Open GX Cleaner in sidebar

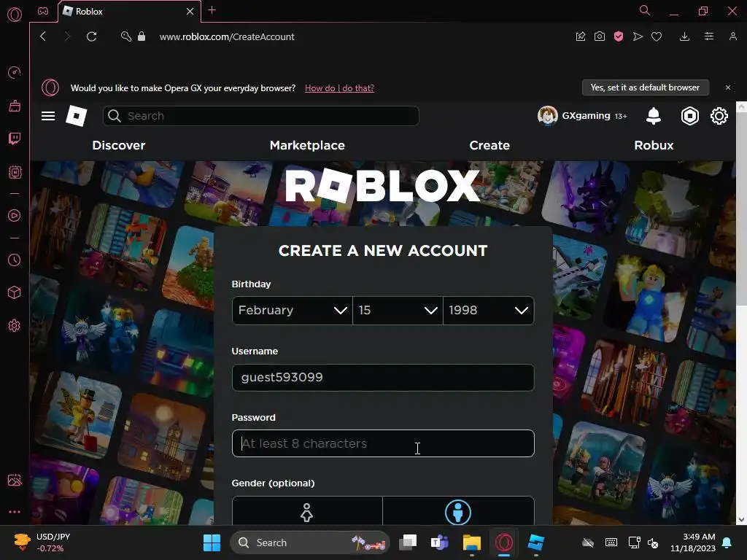coord(15,106)
